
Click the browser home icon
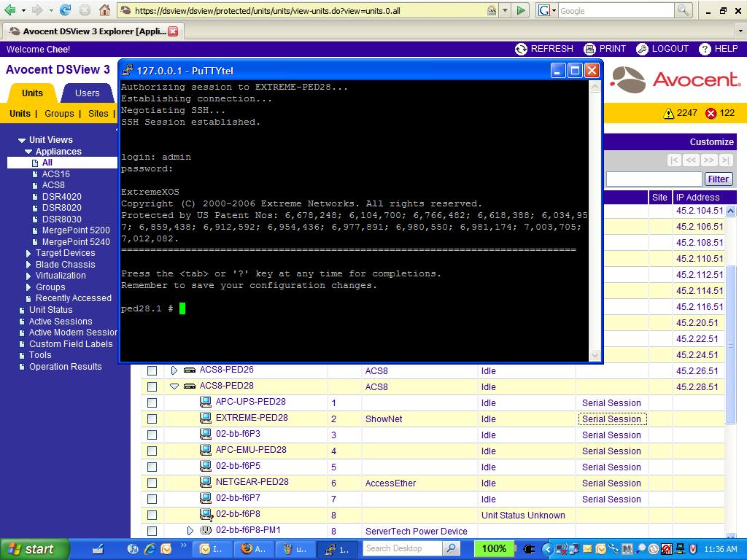click(105, 10)
